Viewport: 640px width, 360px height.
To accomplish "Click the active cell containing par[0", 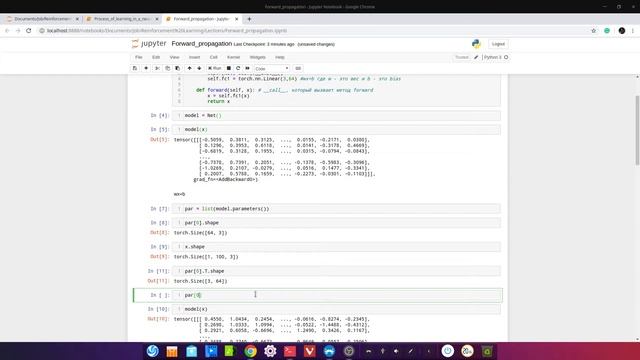I will pyautogui.click(x=337, y=295).
